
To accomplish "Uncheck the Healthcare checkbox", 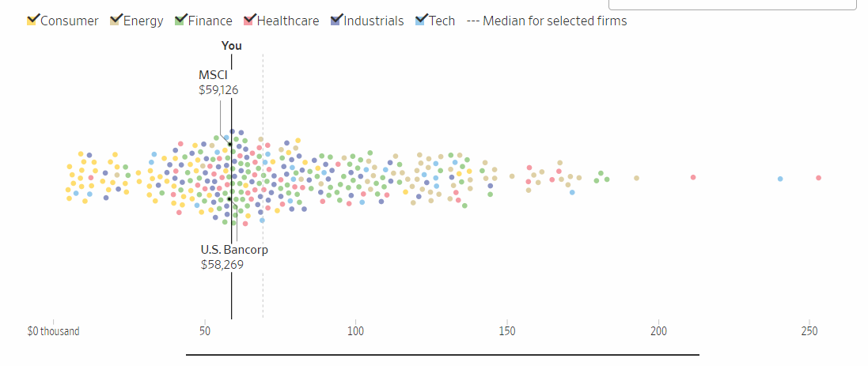I will tap(250, 21).
